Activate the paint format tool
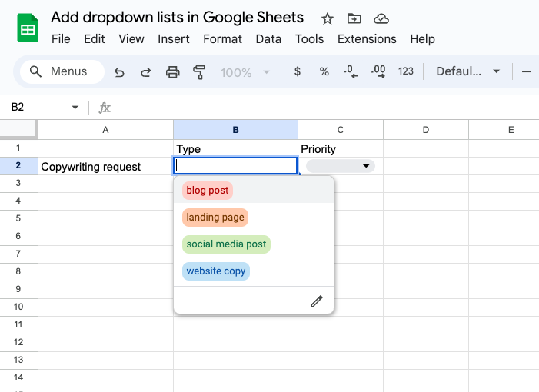This screenshot has width=539, height=392. point(199,72)
